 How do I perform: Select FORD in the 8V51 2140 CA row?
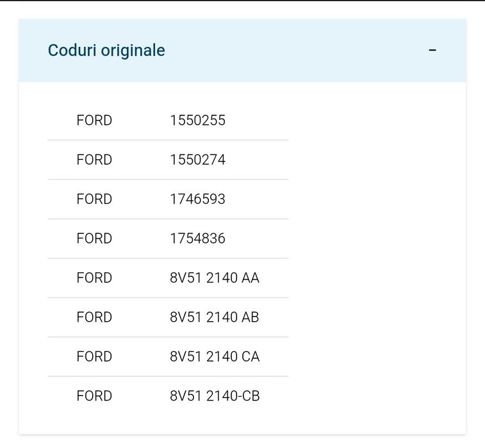pyautogui.click(x=94, y=356)
